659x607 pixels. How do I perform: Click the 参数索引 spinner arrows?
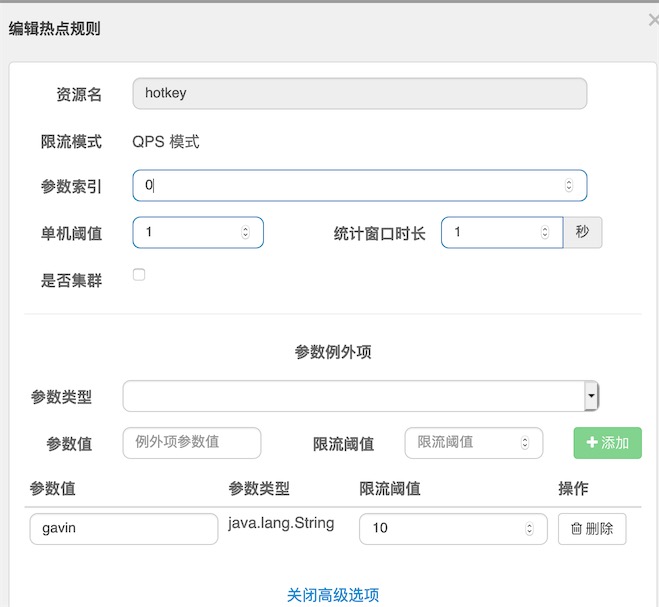point(569,185)
